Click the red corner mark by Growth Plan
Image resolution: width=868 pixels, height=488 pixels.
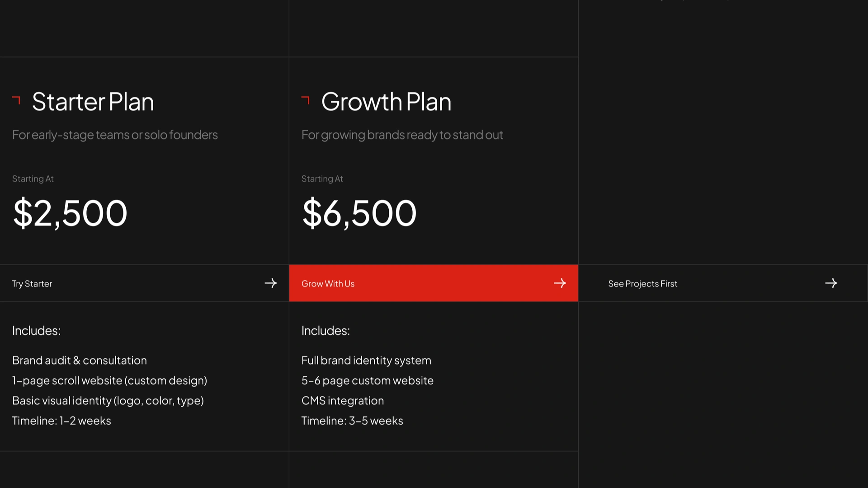coord(306,100)
